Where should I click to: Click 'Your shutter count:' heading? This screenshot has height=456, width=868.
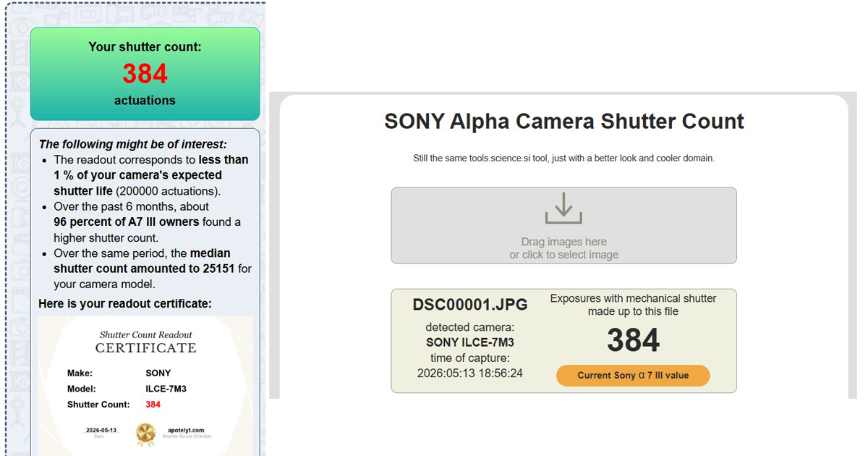click(145, 47)
